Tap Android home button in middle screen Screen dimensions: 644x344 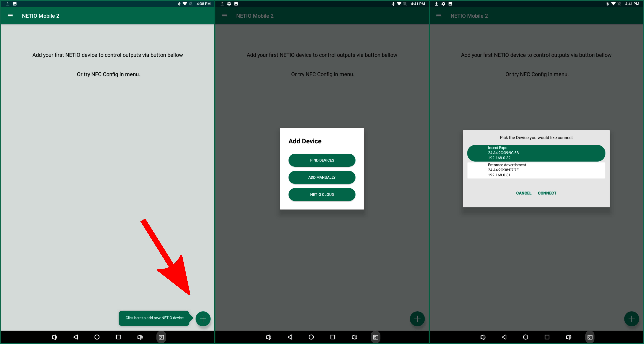(311, 337)
